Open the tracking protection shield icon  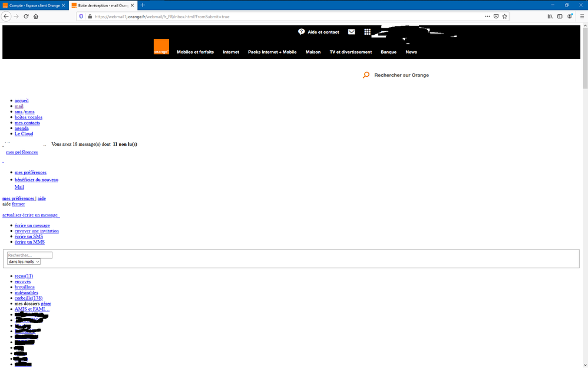click(x=81, y=17)
